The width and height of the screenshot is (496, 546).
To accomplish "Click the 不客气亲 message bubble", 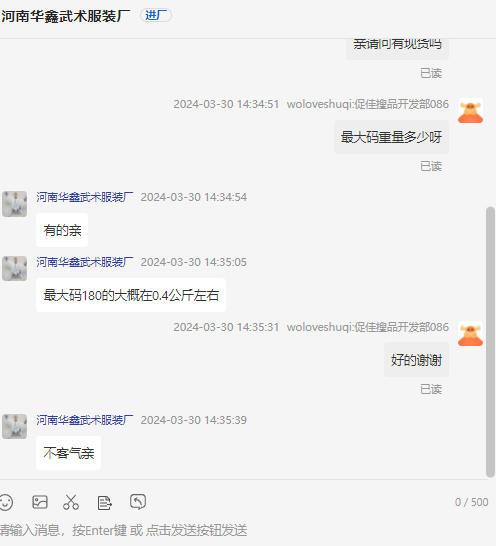I will [x=69, y=453].
